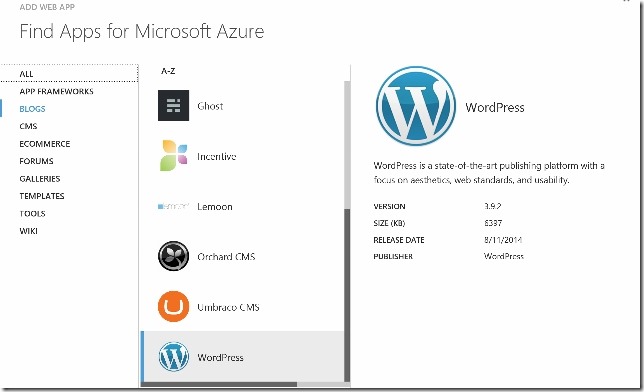
Task: Choose Incentive from the app list
Action: click(x=216, y=156)
